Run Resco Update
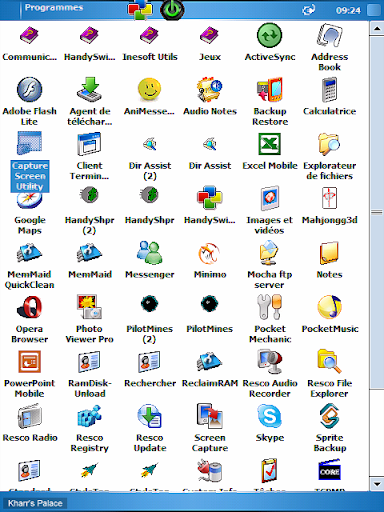 [x=149, y=416]
